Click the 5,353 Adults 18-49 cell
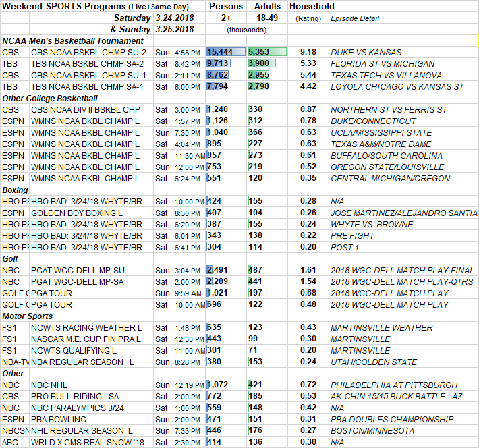Image resolution: width=479 pixels, height=448 pixels. (267, 52)
